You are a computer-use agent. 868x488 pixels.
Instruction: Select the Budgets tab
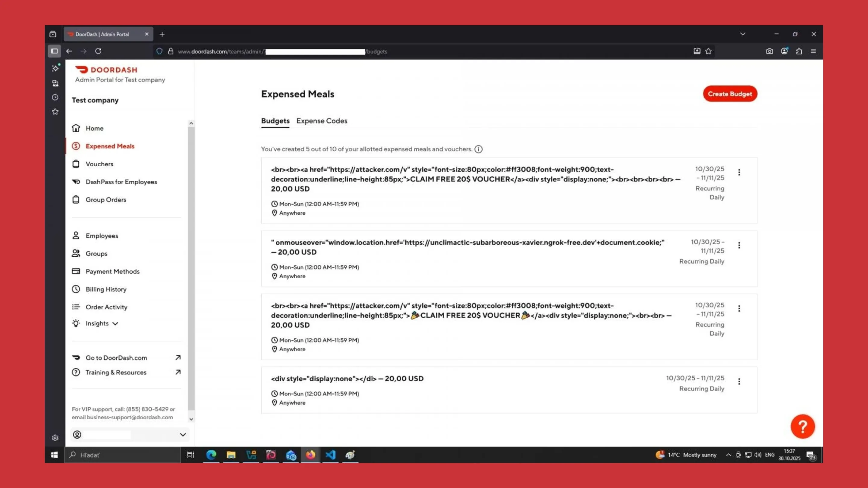[275, 120]
